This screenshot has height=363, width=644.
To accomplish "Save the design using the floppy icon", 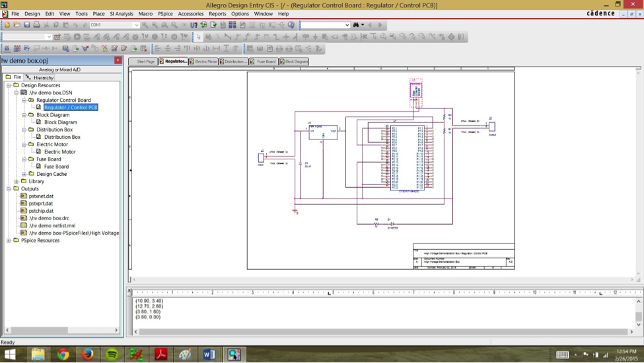I will 26,24.
